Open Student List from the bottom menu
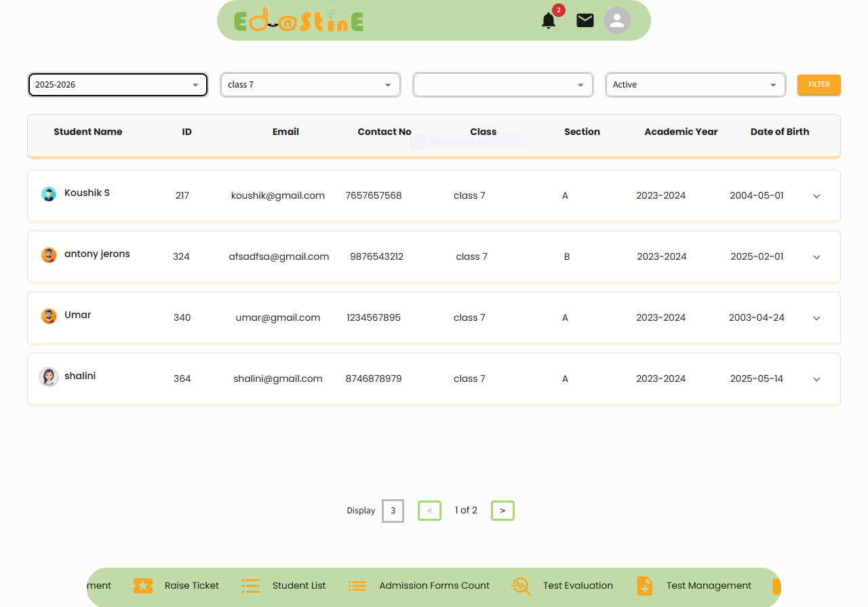The image size is (868, 607). (x=299, y=585)
